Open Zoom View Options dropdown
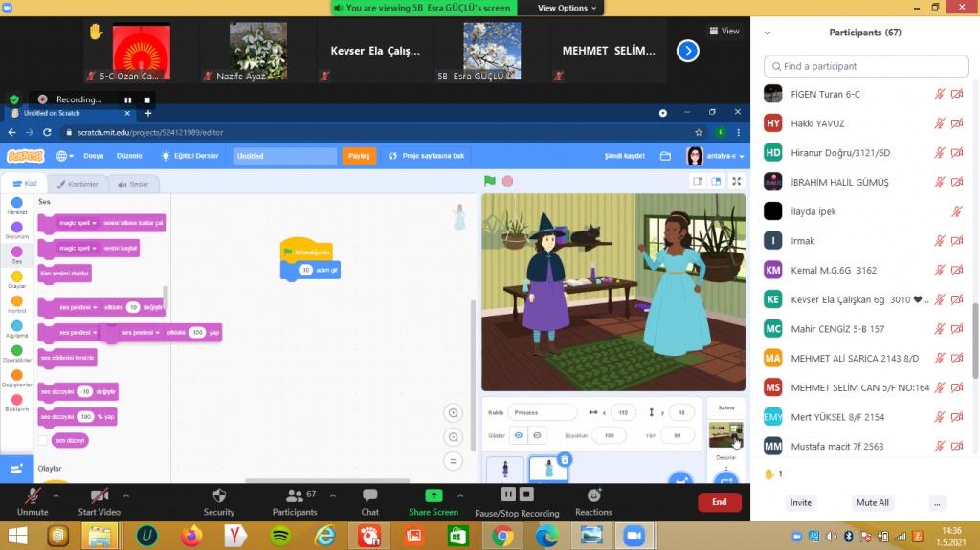This screenshot has height=550, width=980. [x=567, y=8]
